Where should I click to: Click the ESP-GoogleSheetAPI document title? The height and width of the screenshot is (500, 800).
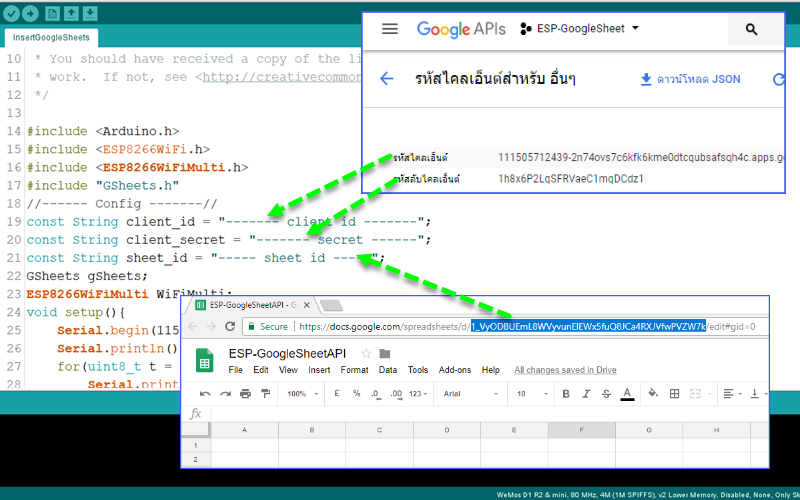287,354
